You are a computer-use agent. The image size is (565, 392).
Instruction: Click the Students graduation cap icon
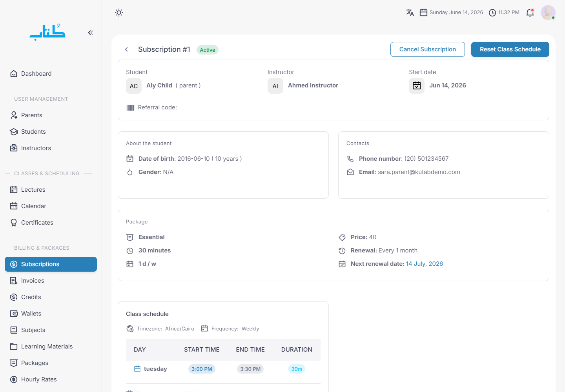click(14, 132)
